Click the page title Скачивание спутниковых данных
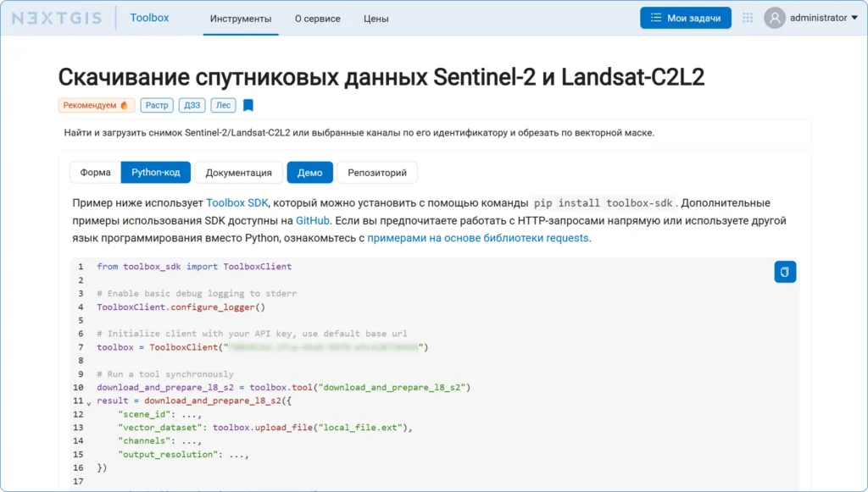Image resolution: width=868 pixels, height=492 pixels. [x=381, y=77]
